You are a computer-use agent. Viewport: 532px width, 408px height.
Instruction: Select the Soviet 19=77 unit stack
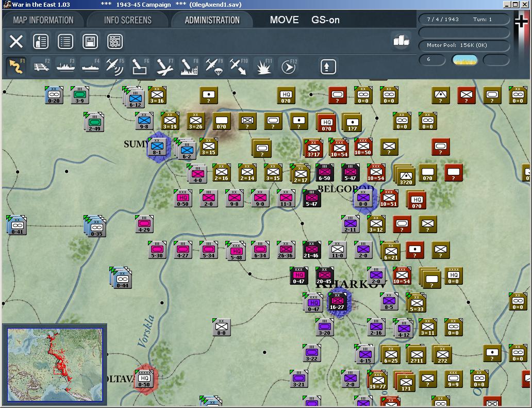coord(377,380)
